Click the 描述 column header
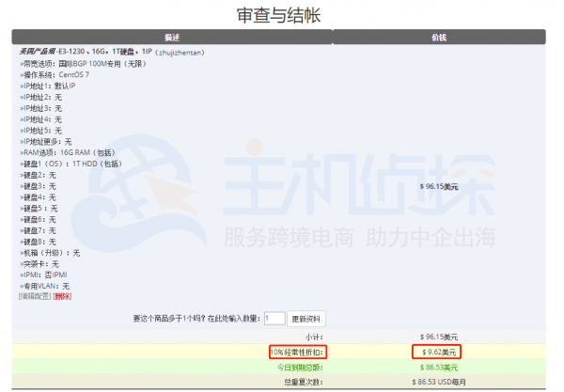 pos(172,38)
